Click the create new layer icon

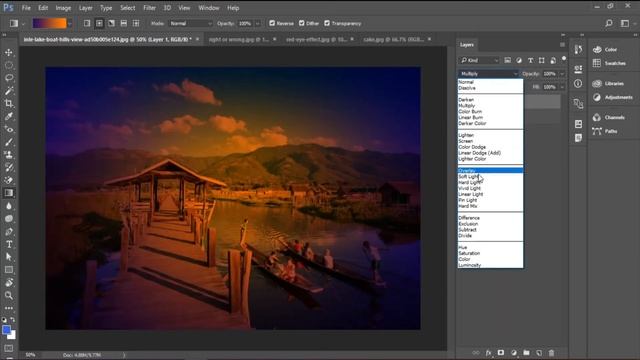(x=539, y=353)
